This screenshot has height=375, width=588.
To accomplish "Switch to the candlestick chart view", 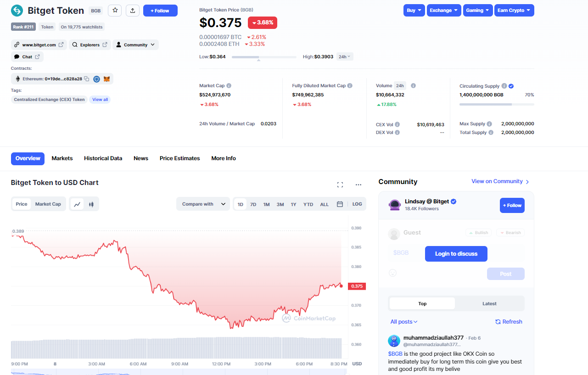I will (x=91, y=204).
